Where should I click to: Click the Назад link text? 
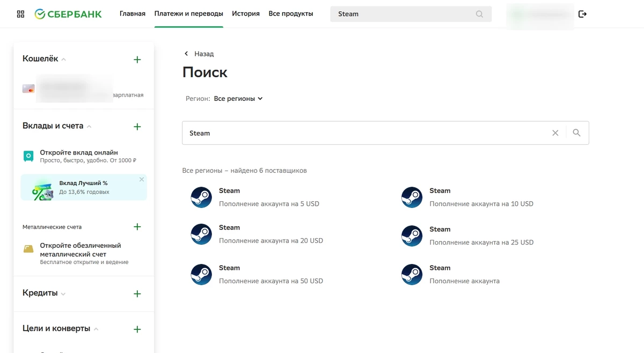[x=204, y=54]
